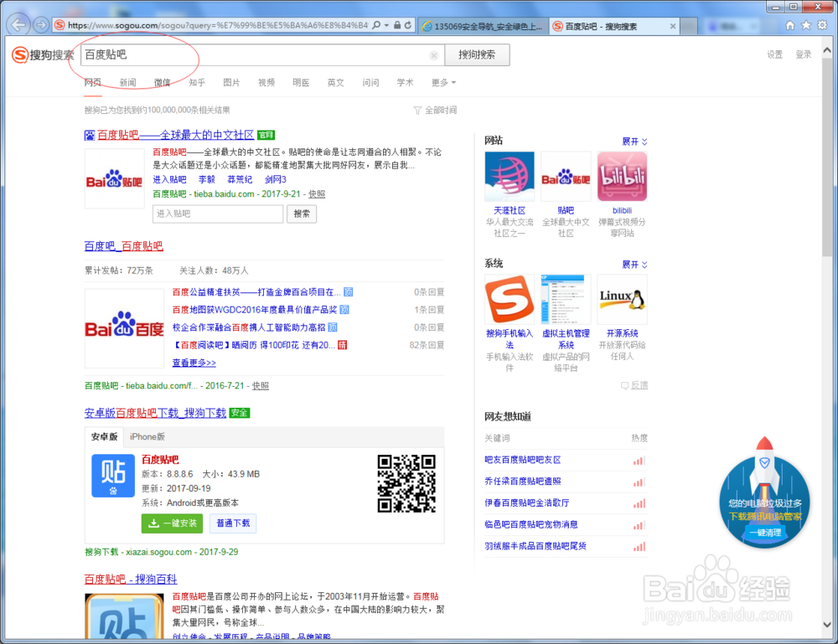Switch to 学术 search tab
This screenshot has height=644, width=838.
pyautogui.click(x=405, y=82)
